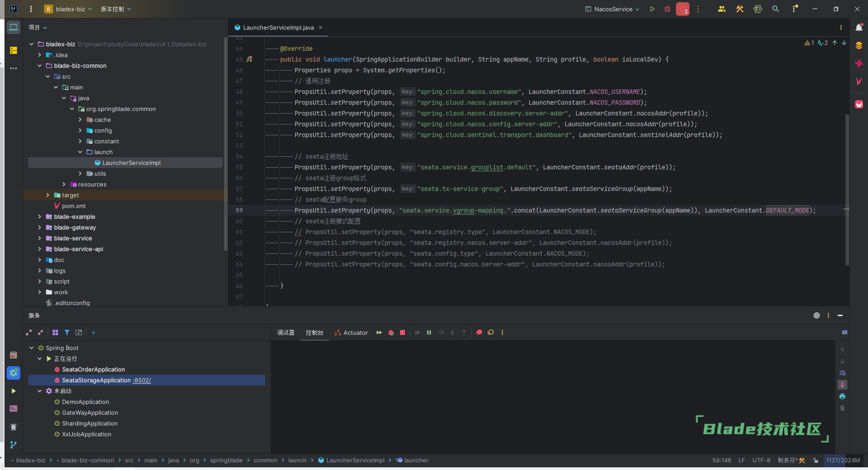
Task: Open the Notifications bell icon
Action: pos(859,27)
